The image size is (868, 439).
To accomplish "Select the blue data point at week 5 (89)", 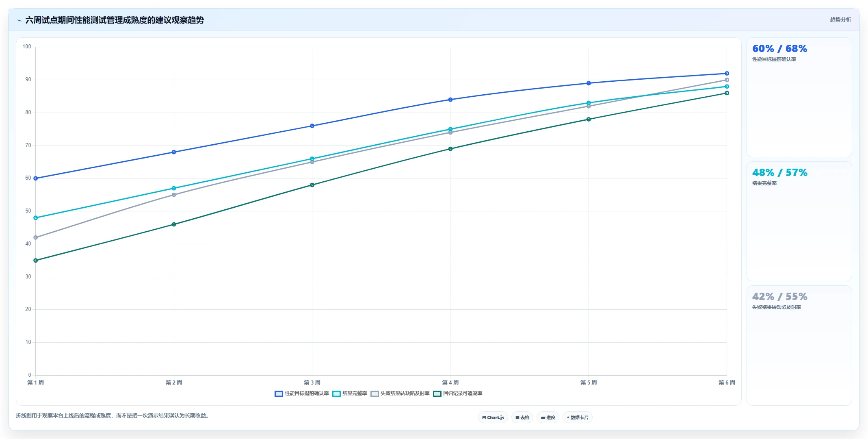I will tap(589, 83).
